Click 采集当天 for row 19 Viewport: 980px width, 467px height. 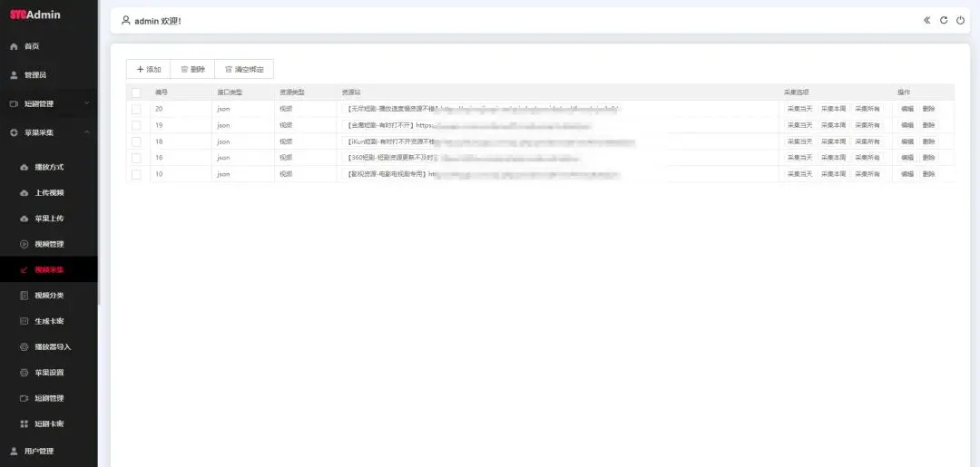click(800, 125)
